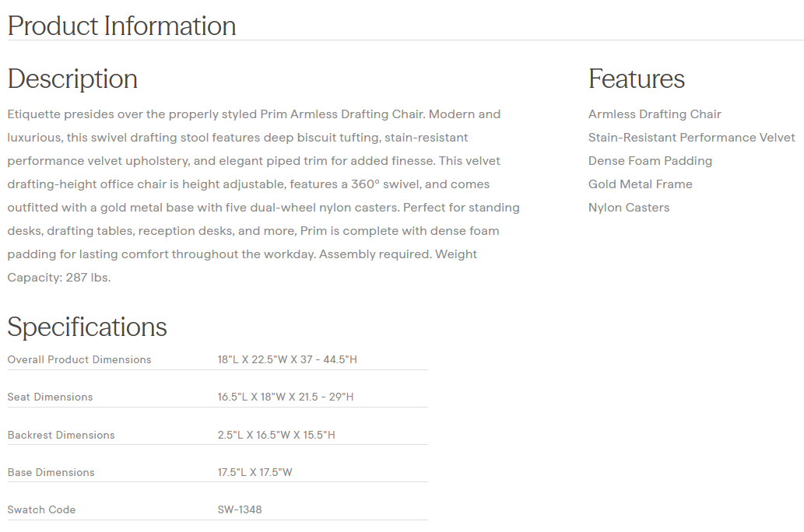Click the 17.5"L X 17.5"W base value
Viewport: 804px width, 532px height.
tap(255, 472)
